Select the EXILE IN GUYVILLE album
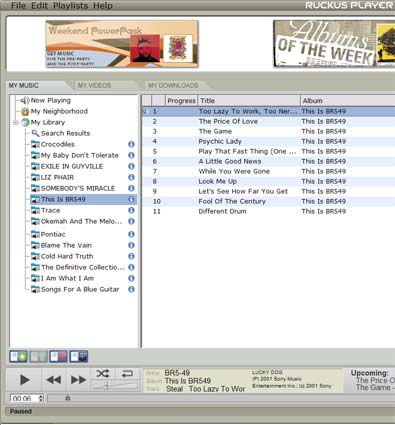The width and height of the screenshot is (395, 425). [72, 166]
